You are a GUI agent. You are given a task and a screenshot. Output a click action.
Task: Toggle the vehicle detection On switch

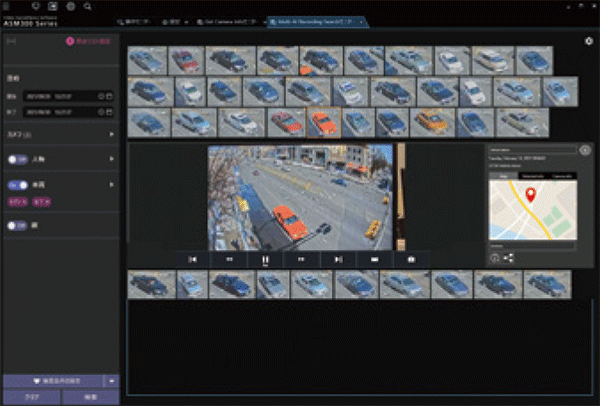point(18,185)
